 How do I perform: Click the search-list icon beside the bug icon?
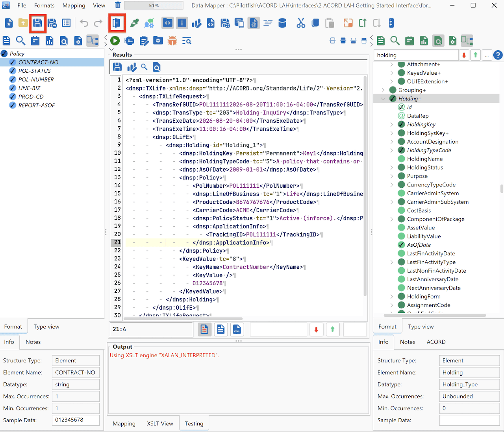click(x=187, y=41)
